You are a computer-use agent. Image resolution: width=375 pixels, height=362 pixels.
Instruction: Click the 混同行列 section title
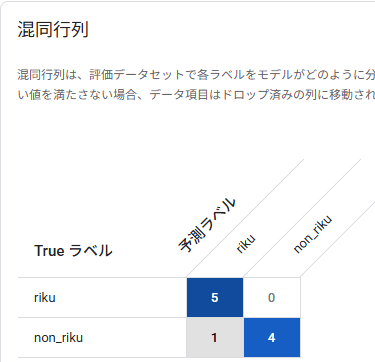tap(53, 29)
